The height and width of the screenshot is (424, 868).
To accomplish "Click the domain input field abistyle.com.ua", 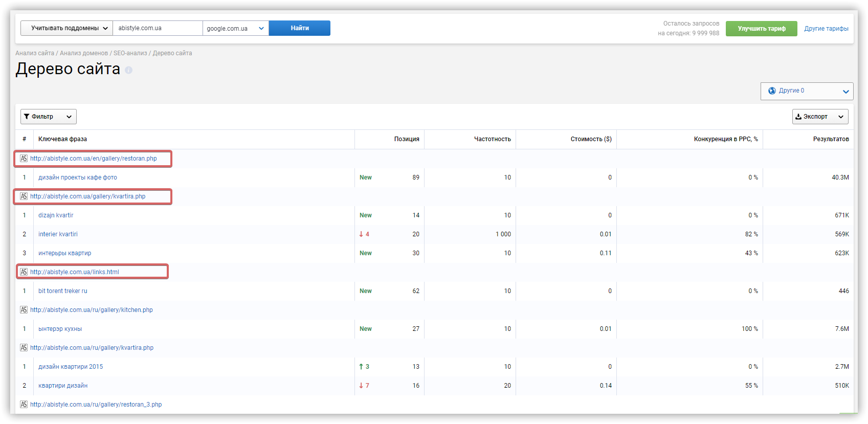I will click(x=158, y=28).
